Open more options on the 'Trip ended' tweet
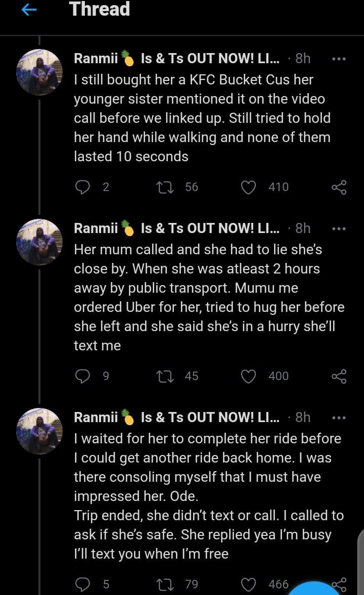 pos(338,418)
